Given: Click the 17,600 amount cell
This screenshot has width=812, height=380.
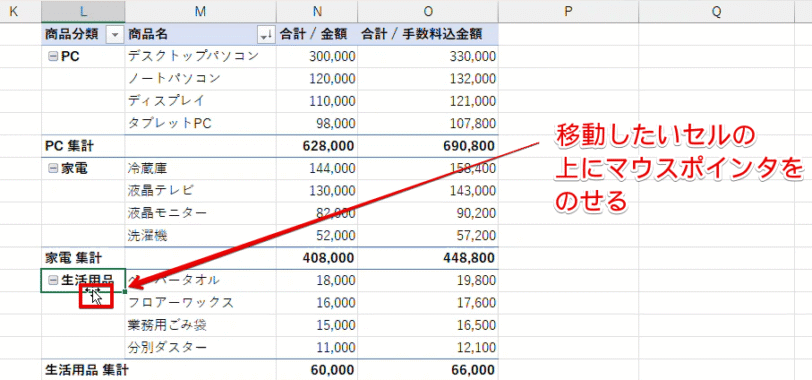Looking at the screenshot, I should (428, 302).
